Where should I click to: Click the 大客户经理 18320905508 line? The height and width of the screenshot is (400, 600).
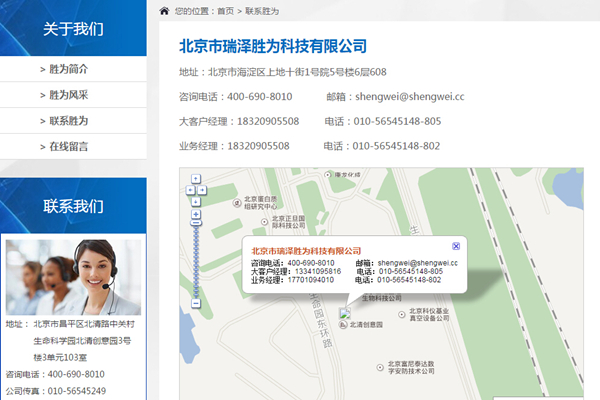[x=239, y=121]
